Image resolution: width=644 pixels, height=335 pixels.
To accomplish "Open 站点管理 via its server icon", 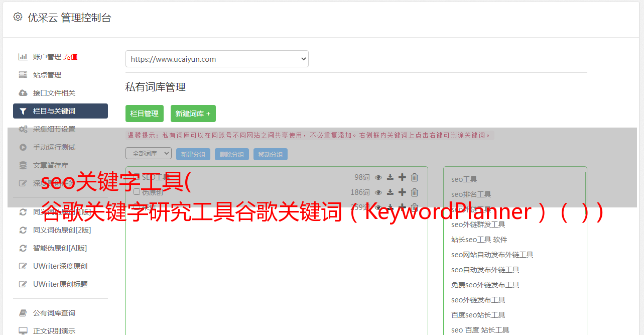I will coord(23,75).
